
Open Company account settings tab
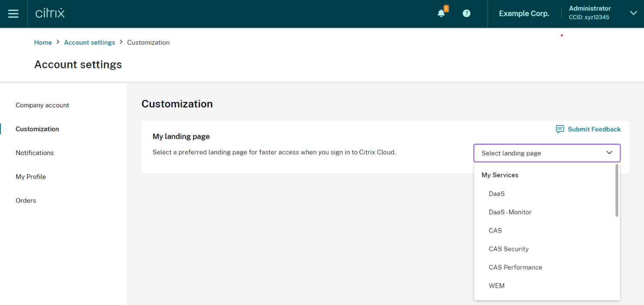coord(42,105)
